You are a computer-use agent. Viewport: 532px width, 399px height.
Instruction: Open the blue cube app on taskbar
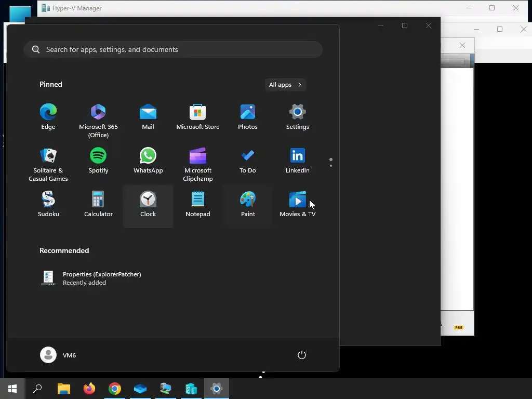[x=140, y=389]
